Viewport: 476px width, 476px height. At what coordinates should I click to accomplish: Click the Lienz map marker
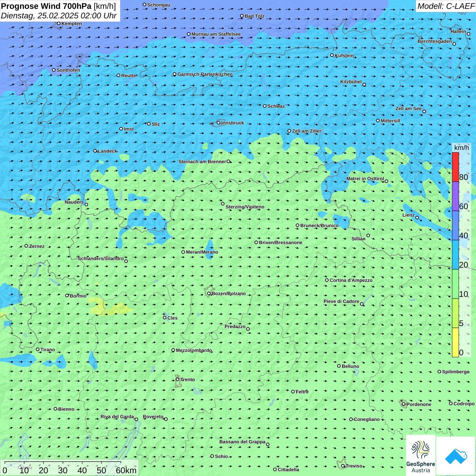[417, 218]
